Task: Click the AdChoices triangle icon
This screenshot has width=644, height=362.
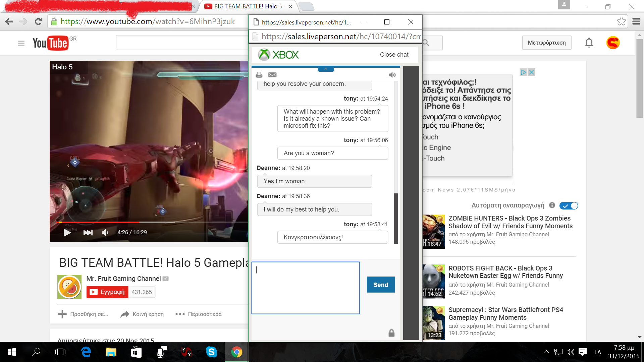Action: coord(523,72)
